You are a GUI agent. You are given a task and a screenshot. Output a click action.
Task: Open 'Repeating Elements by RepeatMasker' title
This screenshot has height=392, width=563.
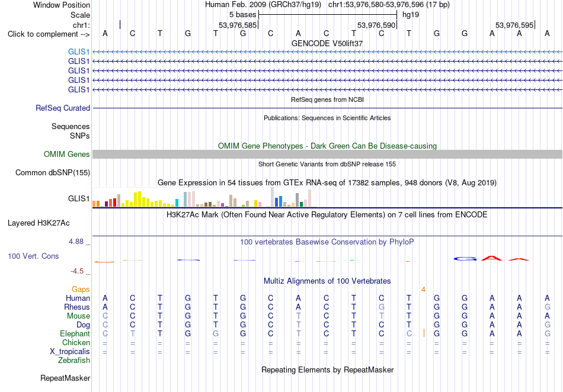click(x=327, y=369)
